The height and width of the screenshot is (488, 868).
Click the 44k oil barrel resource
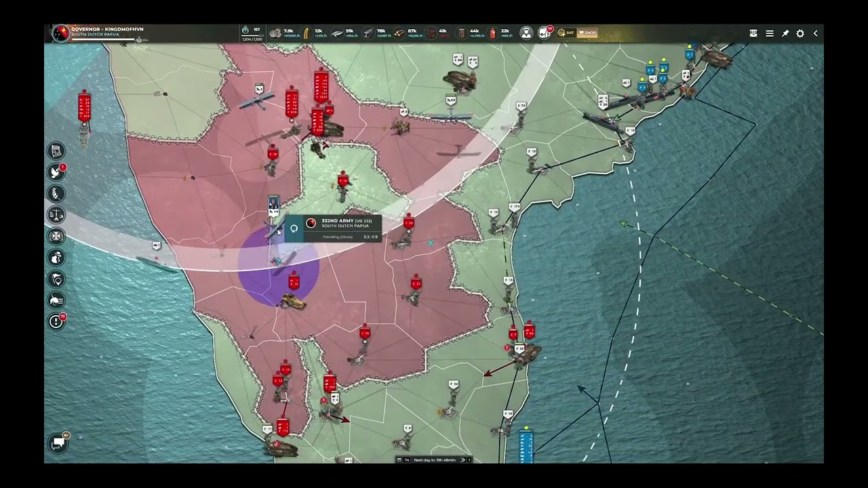pos(462,33)
